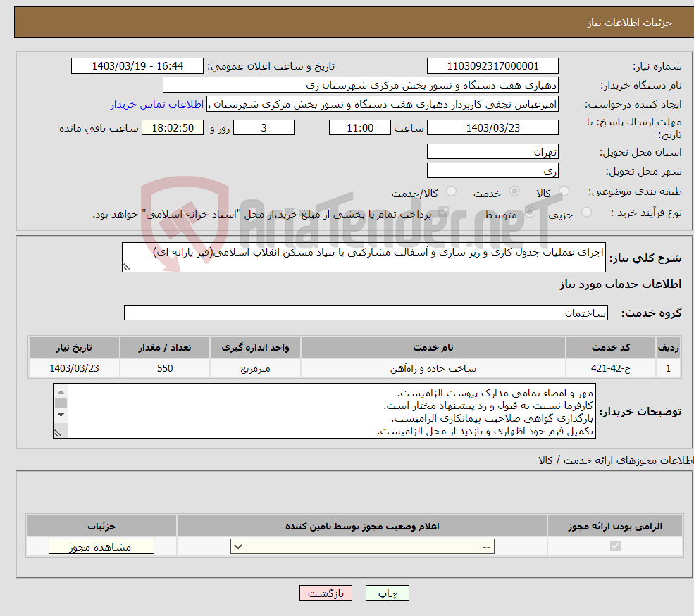The height and width of the screenshot is (616, 694).
Task: Click the need number field 1103092317000001
Action: [492, 66]
